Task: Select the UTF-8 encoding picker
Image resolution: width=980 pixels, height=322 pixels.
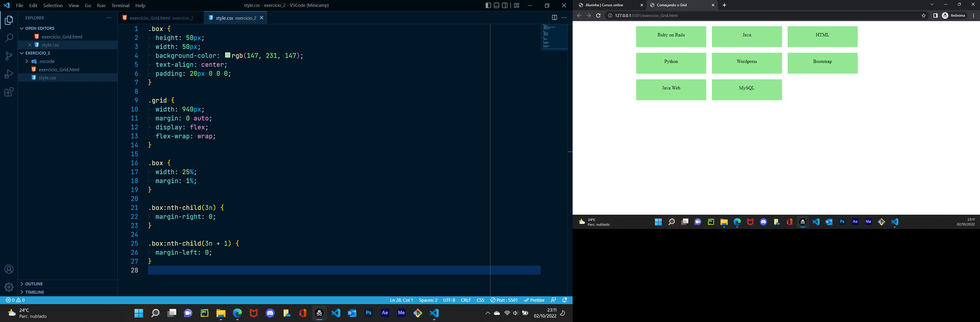Action: 449,300
